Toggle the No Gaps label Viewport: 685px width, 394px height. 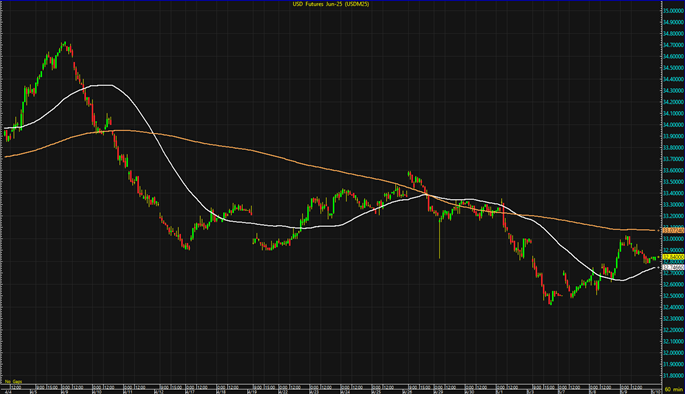14,381
